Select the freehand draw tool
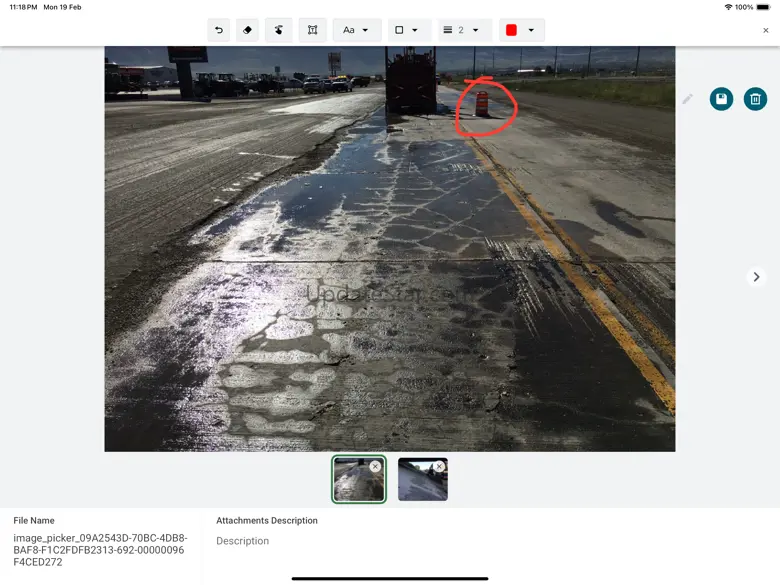The height and width of the screenshot is (585, 780). tap(279, 30)
